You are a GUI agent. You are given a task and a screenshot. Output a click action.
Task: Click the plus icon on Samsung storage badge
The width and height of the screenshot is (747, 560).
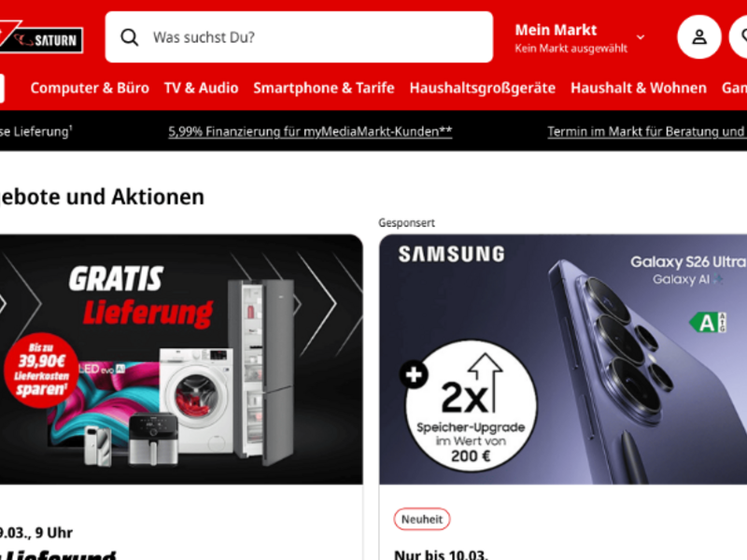pos(414,375)
